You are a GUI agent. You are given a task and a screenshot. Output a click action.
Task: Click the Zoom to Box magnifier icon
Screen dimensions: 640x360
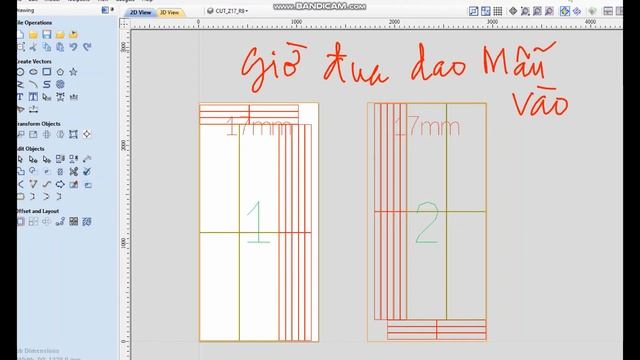coord(525,11)
